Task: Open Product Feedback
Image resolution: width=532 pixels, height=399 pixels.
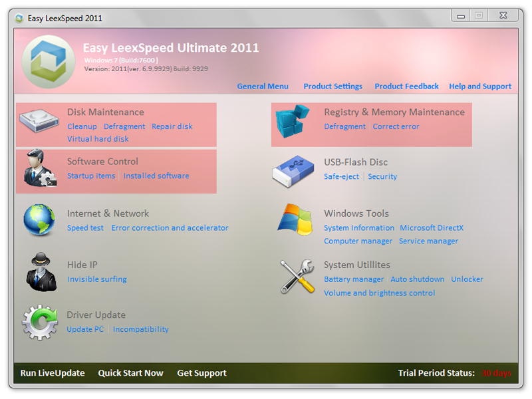Action: pyautogui.click(x=406, y=86)
